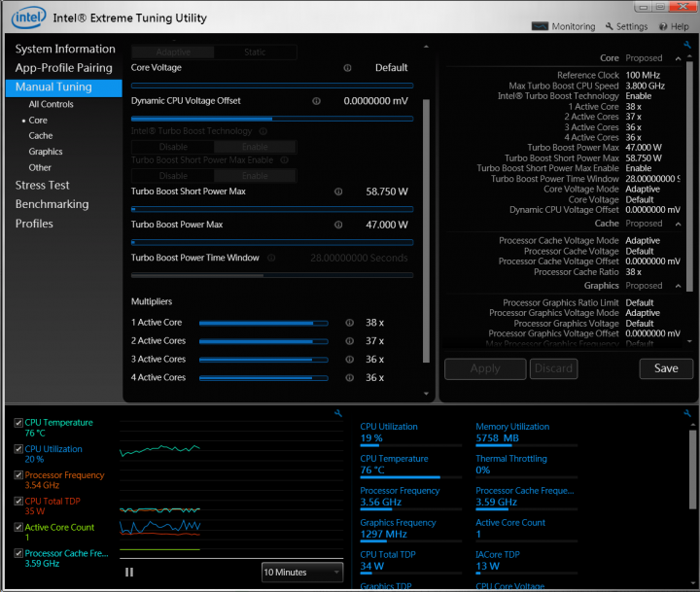Click the 2 Active Cores multiplier slider

263,341
